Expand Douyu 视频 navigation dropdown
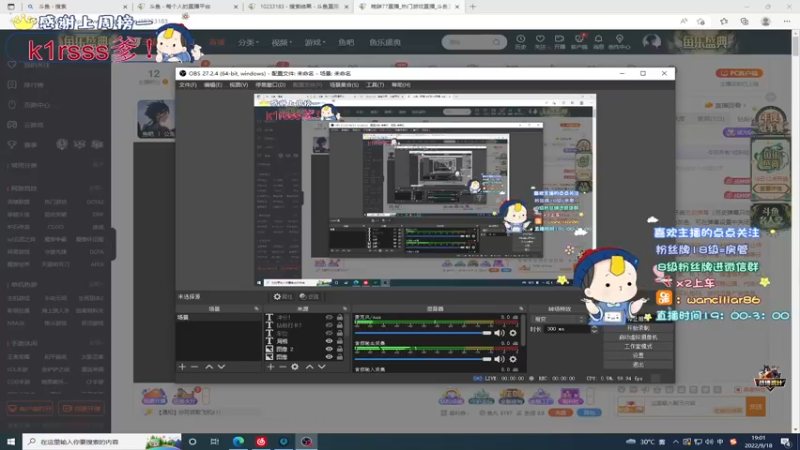The image size is (800, 450). point(281,42)
